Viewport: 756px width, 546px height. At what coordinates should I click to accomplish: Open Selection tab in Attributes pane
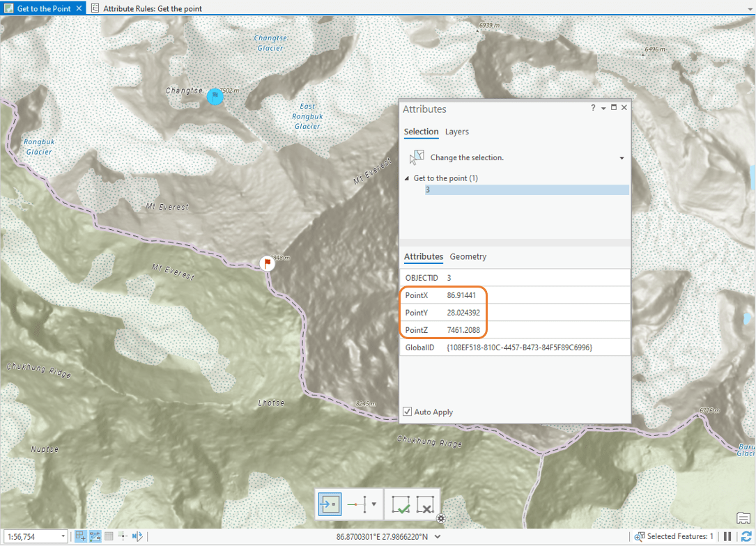[x=421, y=132]
